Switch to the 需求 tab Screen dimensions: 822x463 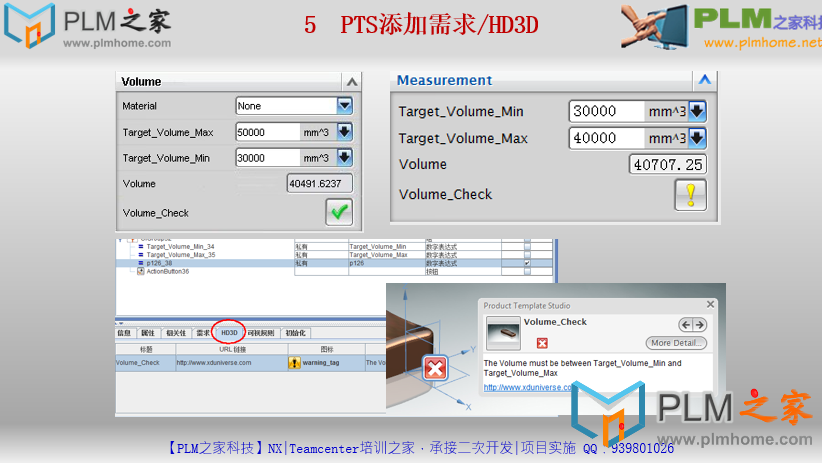point(203,333)
